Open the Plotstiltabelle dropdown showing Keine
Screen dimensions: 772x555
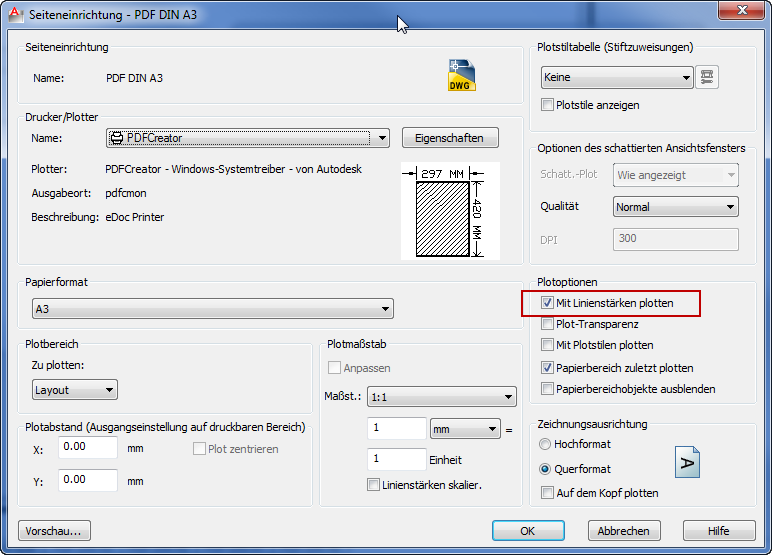(x=617, y=77)
